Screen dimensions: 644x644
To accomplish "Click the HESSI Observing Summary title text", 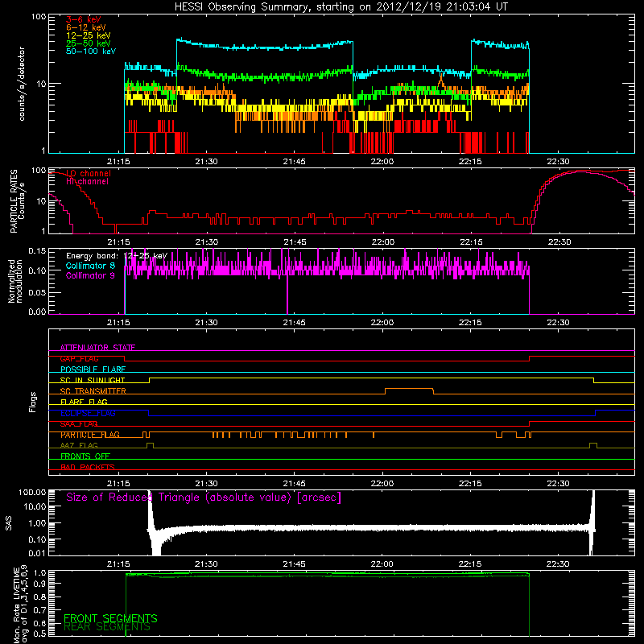I will pos(341,6).
